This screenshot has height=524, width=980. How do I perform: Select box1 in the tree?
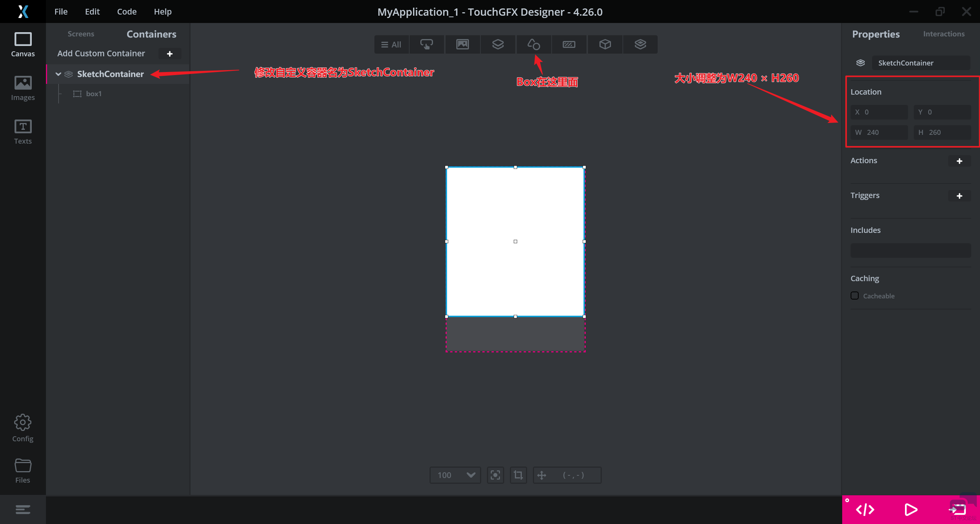point(93,93)
